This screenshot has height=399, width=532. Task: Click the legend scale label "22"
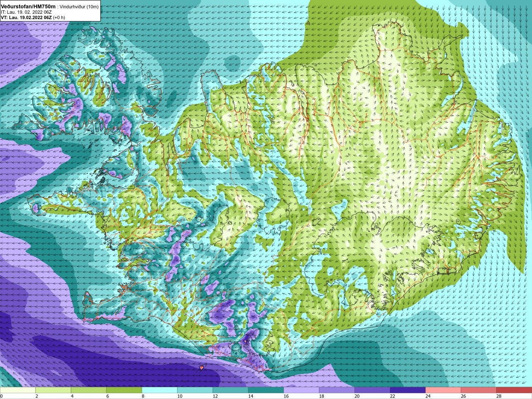click(392, 396)
